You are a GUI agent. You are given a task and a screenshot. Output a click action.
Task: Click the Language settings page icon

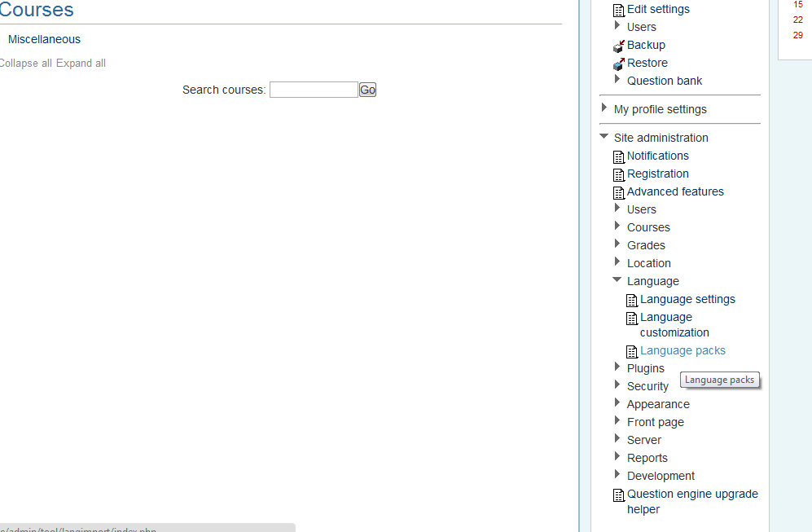tap(632, 300)
